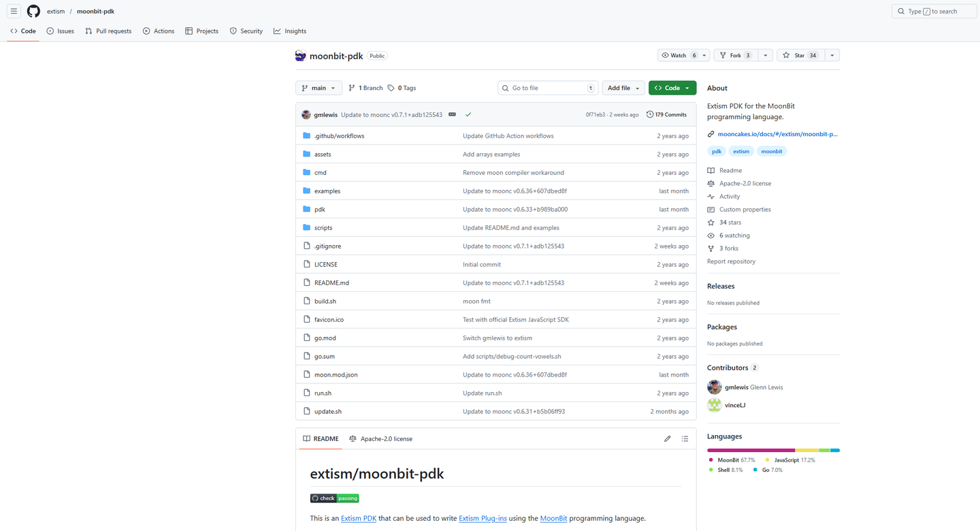
Task: Edit README using the pencil icon
Action: click(668, 439)
